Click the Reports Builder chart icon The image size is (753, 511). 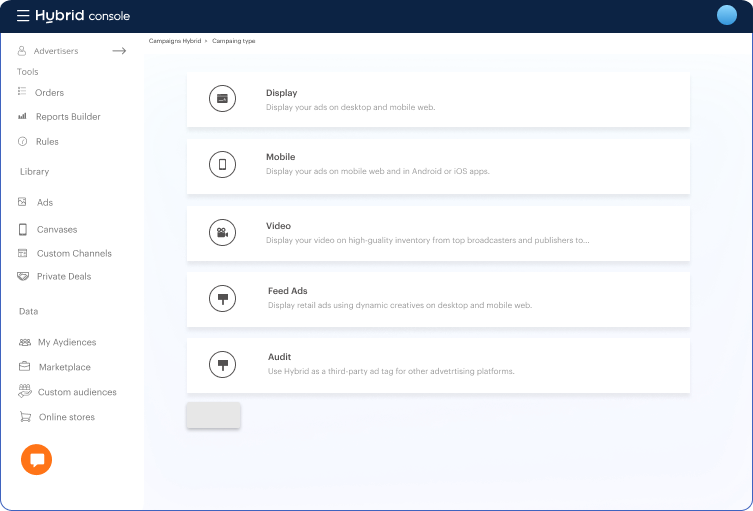[x=22, y=116]
